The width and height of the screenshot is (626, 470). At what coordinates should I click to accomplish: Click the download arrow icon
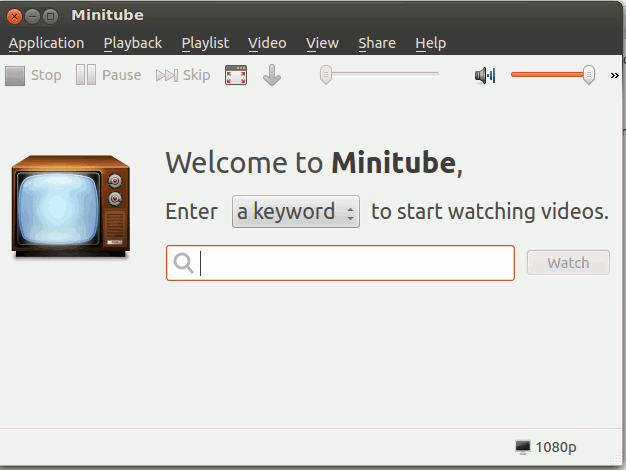click(272, 75)
